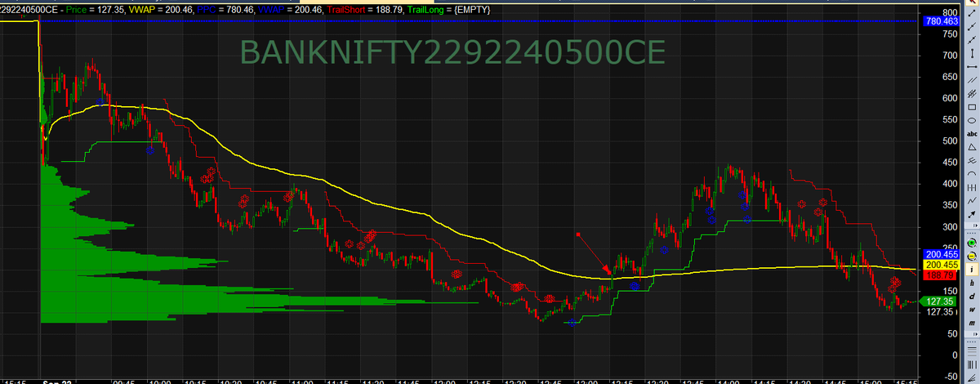Switch to daily 'd' interval
980x384 pixels.
pos(972,297)
